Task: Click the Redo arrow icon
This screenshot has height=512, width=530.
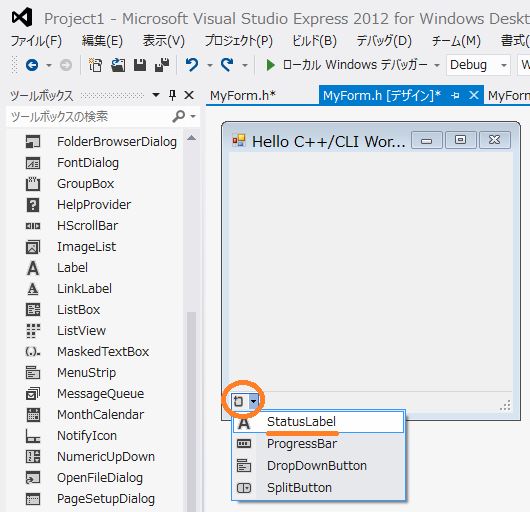Action: [x=227, y=65]
